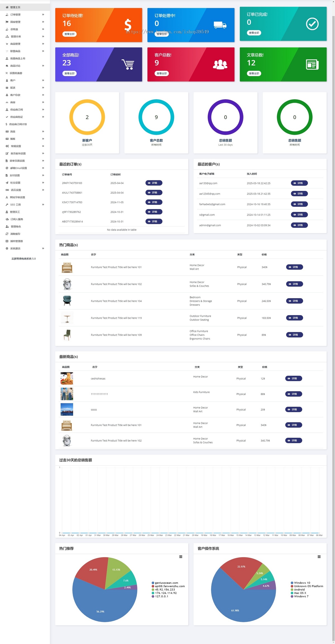Click 查看全部 on the 全部商品 card
Image resolution: width=335 pixels, height=644 pixels.
70,73
